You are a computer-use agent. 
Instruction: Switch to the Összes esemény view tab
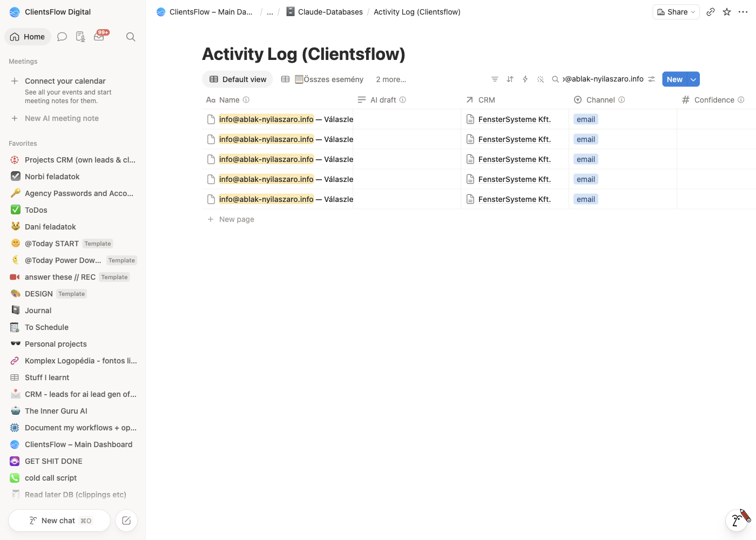click(x=322, y=79)
